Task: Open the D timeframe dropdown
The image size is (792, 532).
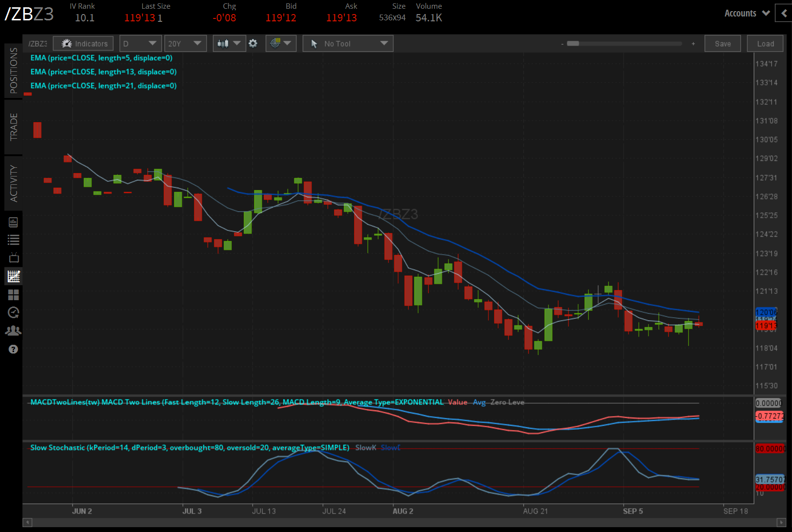Action: (140, 43)
